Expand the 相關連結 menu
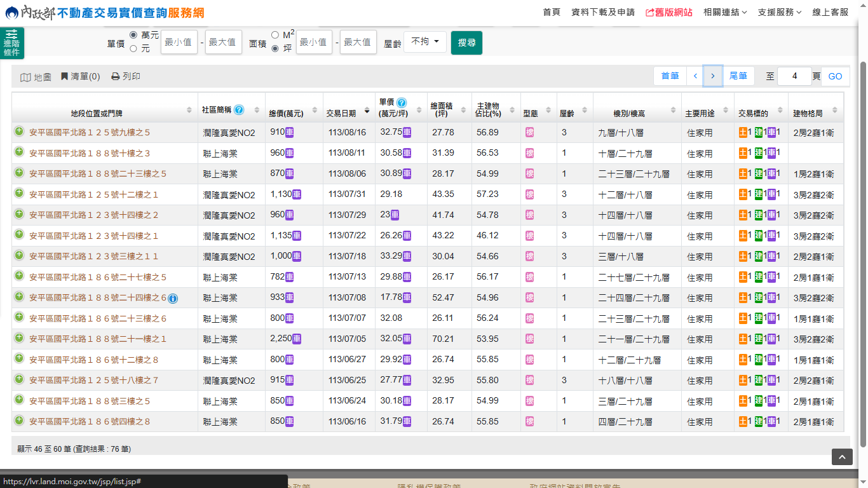 point(725,12)
